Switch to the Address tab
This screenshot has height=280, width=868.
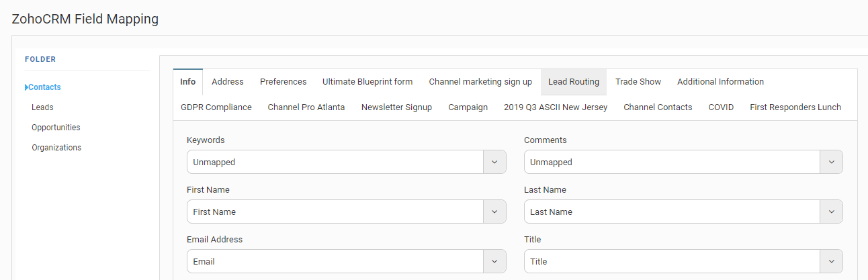pos(228,82)
